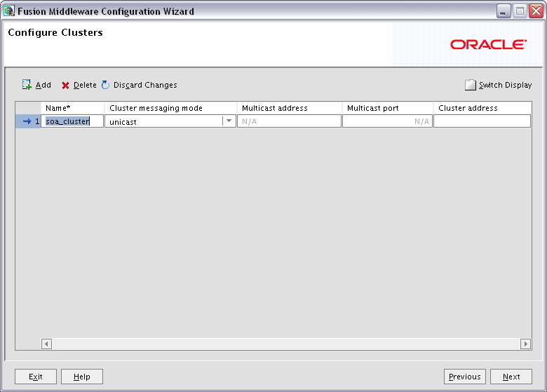Select row 1 via the blue arrow indicator
This screenshot has width=547, height=392.
coord(27,121)
